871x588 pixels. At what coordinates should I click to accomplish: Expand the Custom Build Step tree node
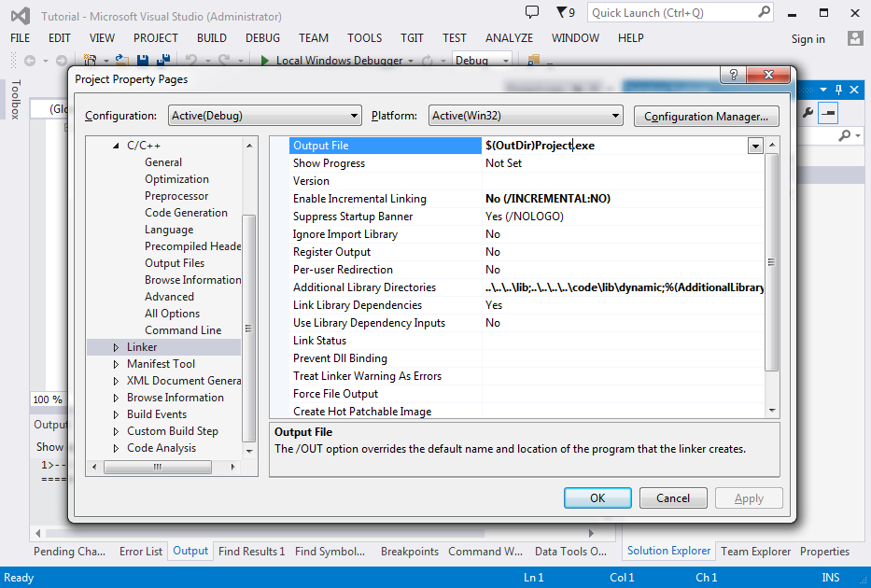click(x=116, y=431)
